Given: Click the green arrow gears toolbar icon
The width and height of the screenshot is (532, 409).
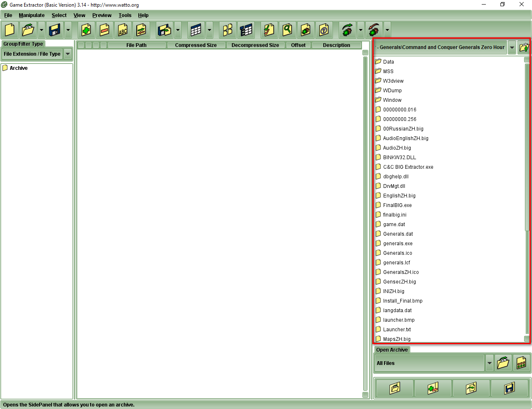Looking at the screenshot, I should [x=347, y=30].
